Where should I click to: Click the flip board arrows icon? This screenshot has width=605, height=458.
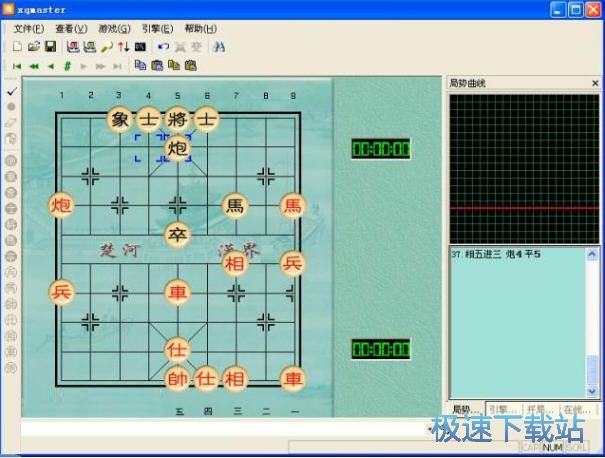pos(123,47)
